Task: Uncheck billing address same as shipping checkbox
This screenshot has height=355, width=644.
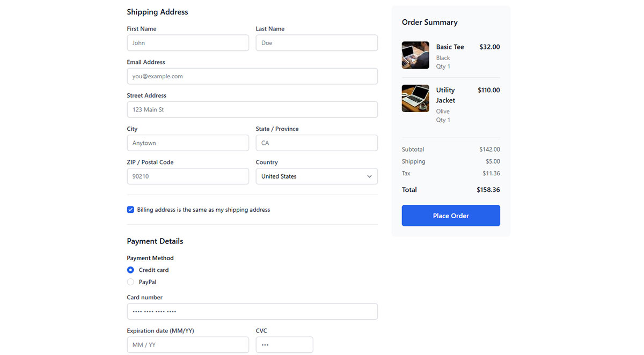Action: pyautogui.click(x=130, y=209)
